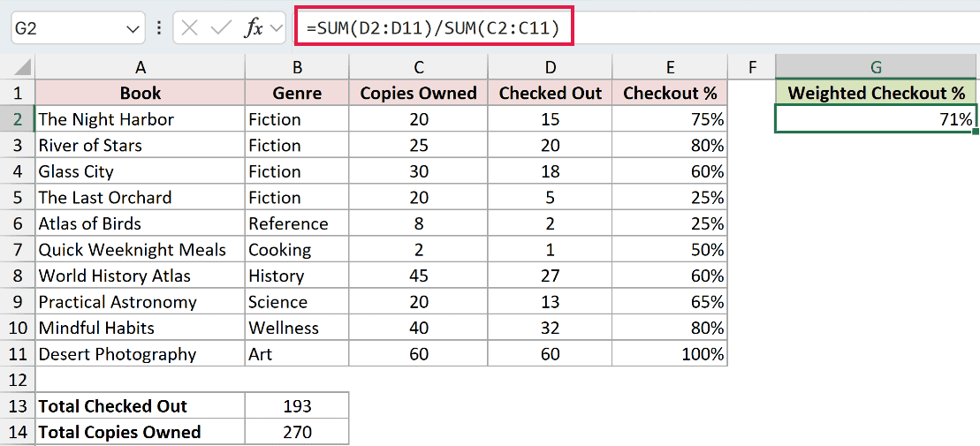The image size is (980, 446).
Task: Click Glass City cell
Action: pos(140,172)
